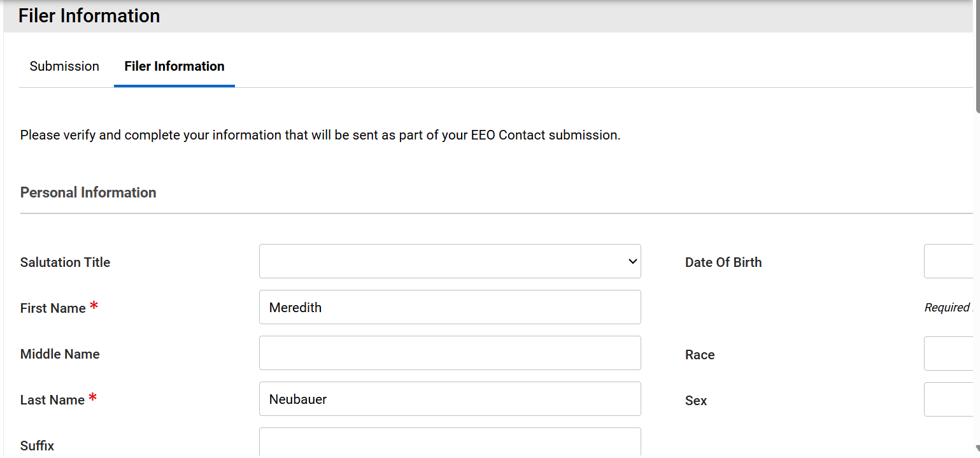
Task: Click the Race label text
Action: (x=699, y=355)
